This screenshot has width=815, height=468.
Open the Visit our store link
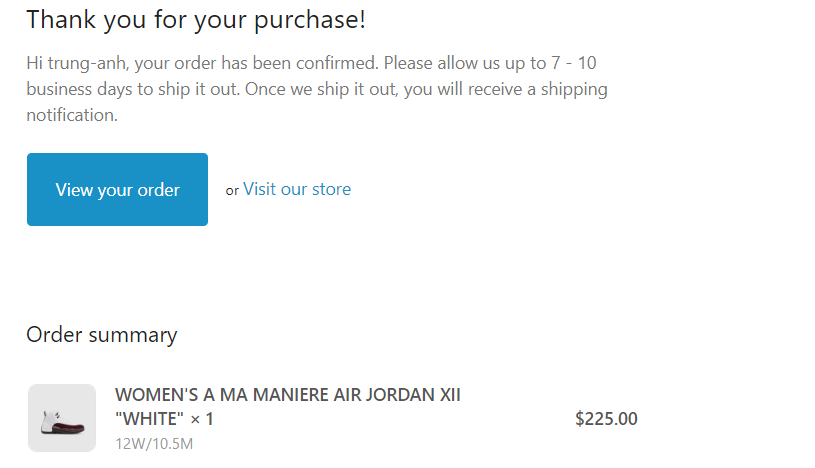pos(297,189)
